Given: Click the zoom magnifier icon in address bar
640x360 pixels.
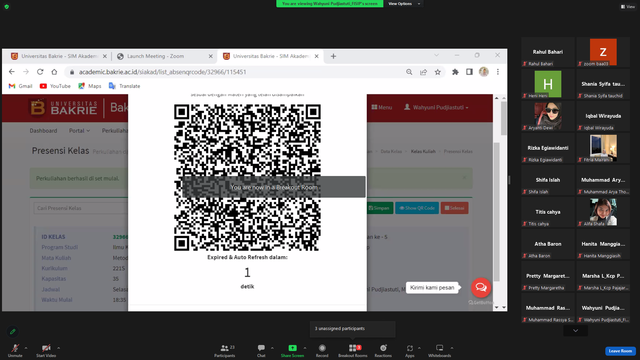Looking at the screenshot, I should pyautogui.click(x=409, y=72).
